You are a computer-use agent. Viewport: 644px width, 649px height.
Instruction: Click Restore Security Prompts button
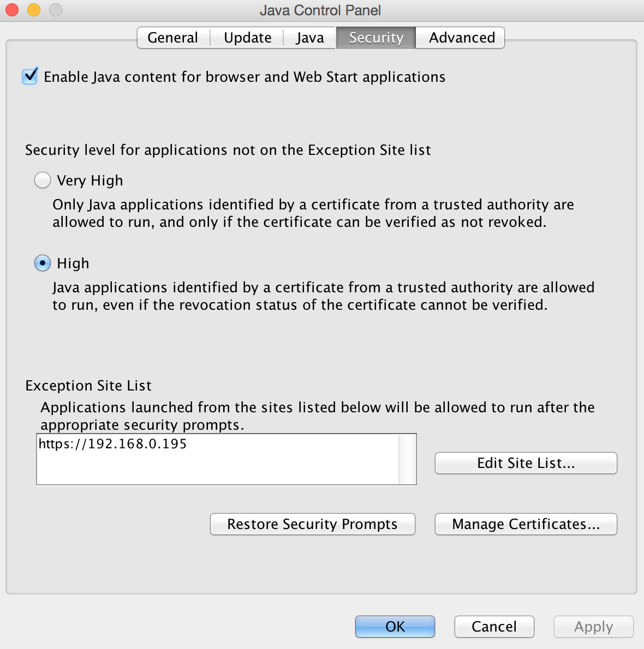313,524
